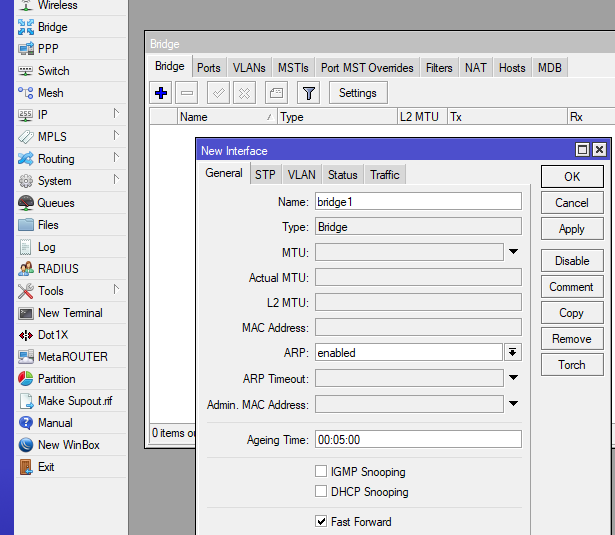Open Queues from the sidebar

coord(55,203)
